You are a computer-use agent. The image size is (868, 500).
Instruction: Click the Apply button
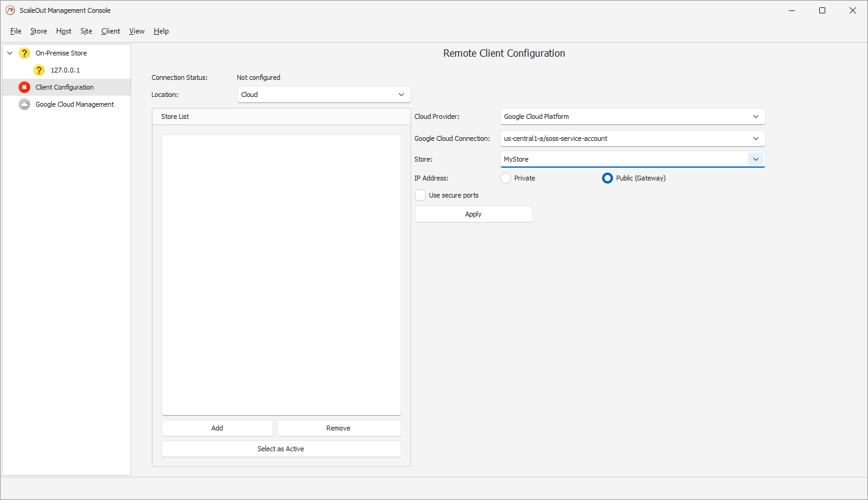tap(473, 214)
